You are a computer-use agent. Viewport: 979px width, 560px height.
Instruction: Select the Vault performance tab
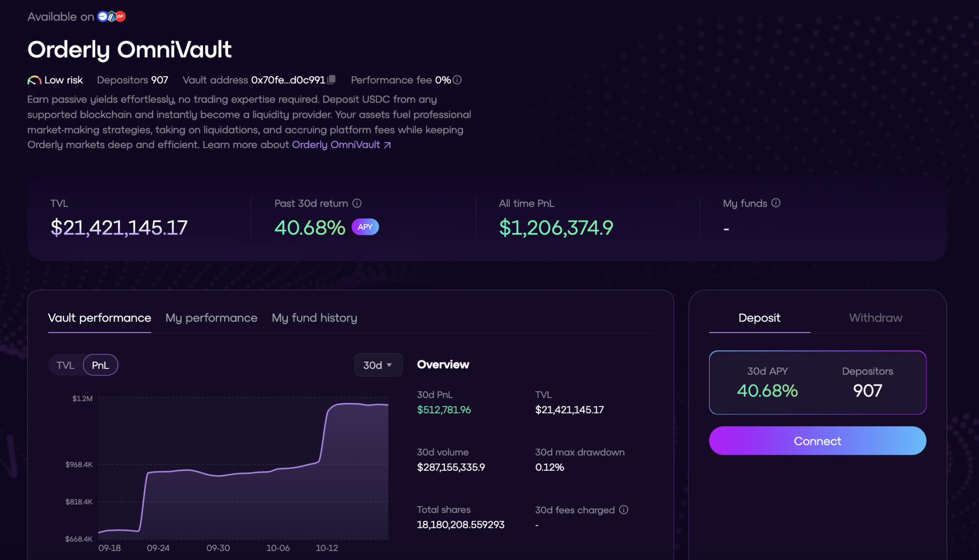coord(99,318)
